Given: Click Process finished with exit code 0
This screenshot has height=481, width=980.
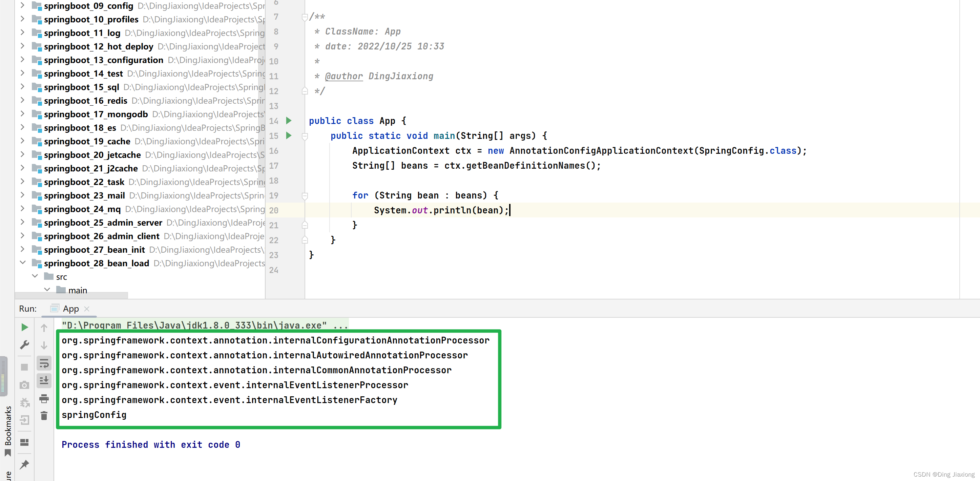Looking at the screenshot, I should click(x=151, y=444).
